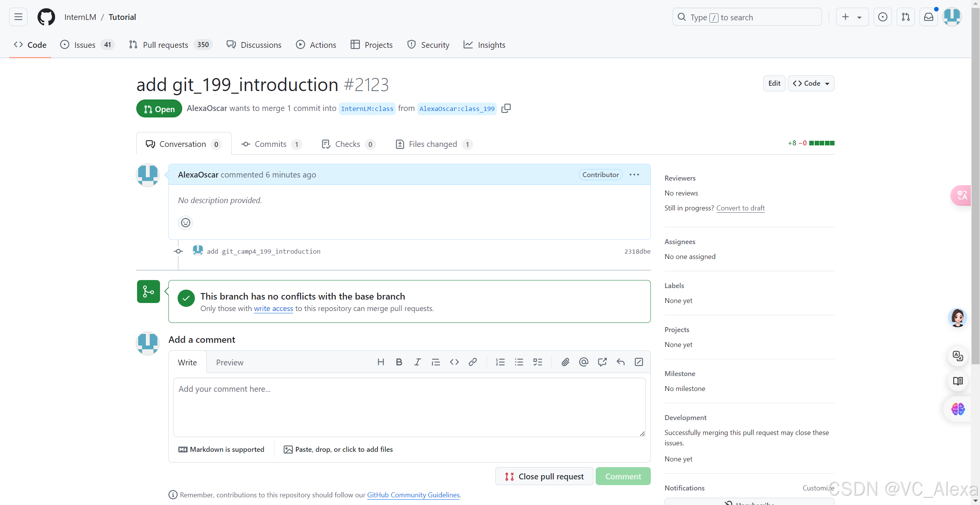Open the Pull requests tab
The height and width of the screenshot is (505, 980).
pos(171,45)
